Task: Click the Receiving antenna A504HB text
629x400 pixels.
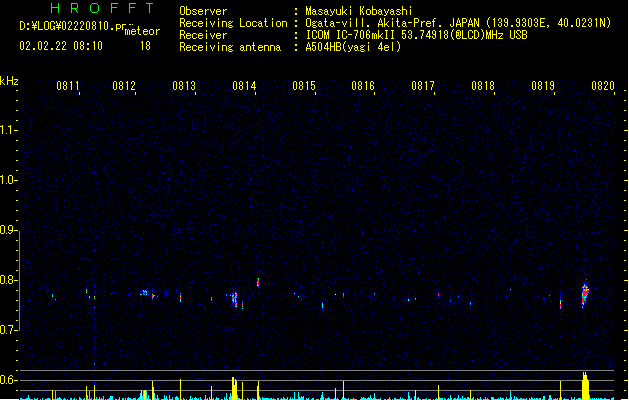Action: pyautogui.click(x=353, y=47)
